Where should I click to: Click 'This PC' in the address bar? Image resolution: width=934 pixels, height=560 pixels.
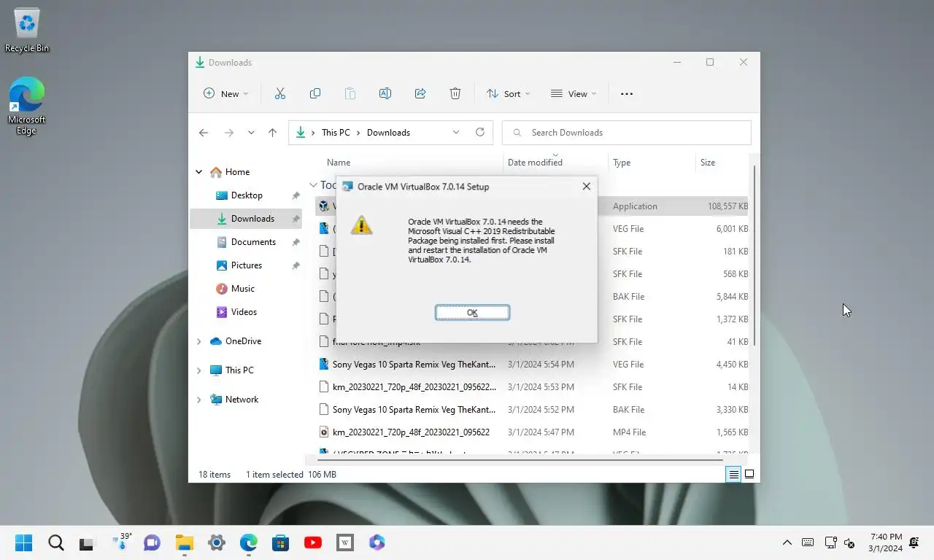click(x=336, y=133)
